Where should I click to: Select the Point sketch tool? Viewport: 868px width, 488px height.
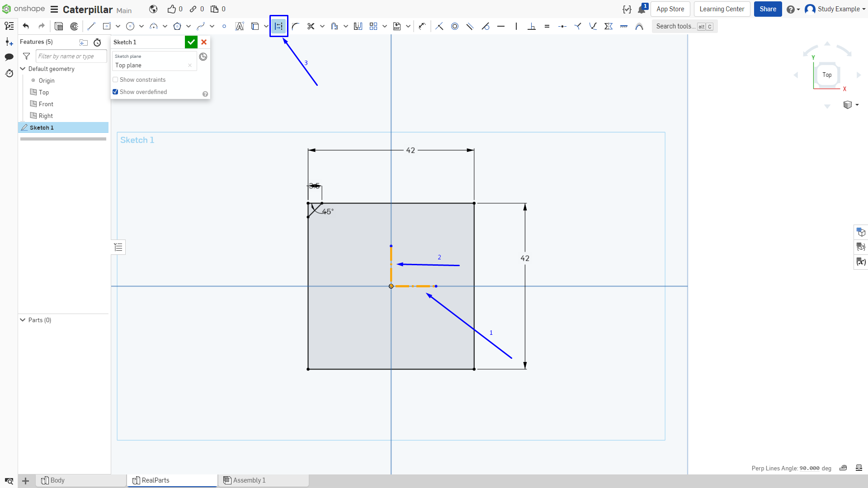click(x=224, y=26)
